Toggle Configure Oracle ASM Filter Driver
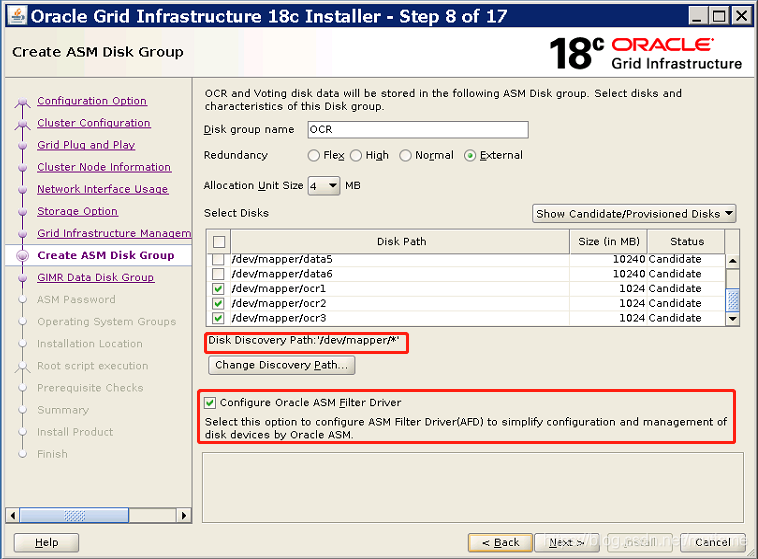Image resolution: width=758 pixels, height=559 pixels. tap(210, 402)
